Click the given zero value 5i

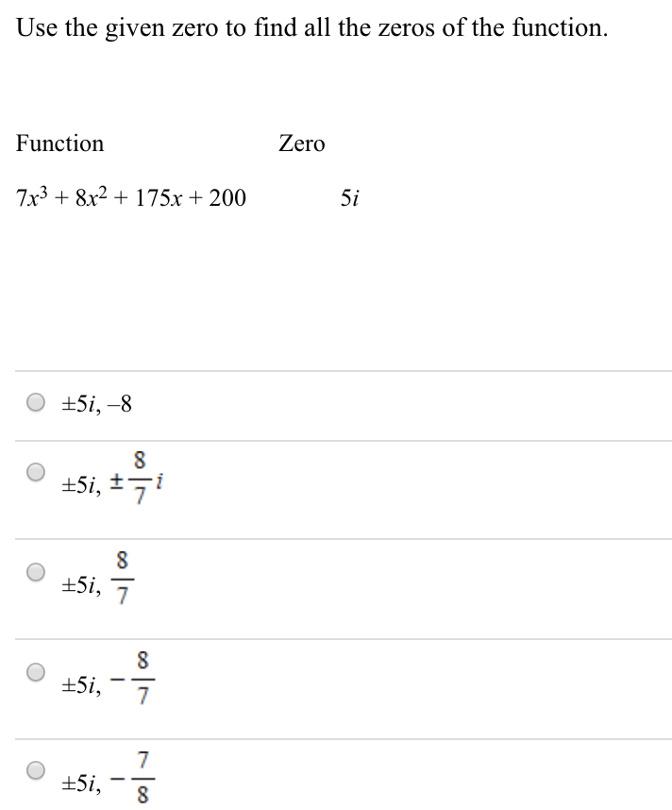(x=349, y=197)
